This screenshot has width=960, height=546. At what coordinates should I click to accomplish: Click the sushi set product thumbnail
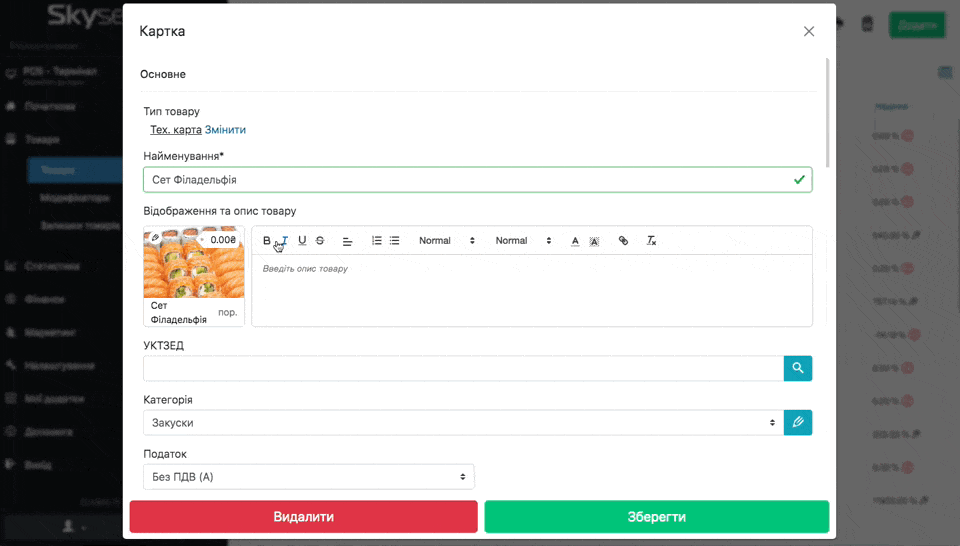point(194,264)
